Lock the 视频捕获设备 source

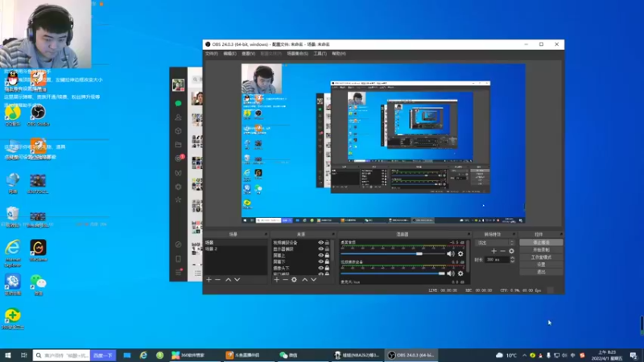point(328,243)
